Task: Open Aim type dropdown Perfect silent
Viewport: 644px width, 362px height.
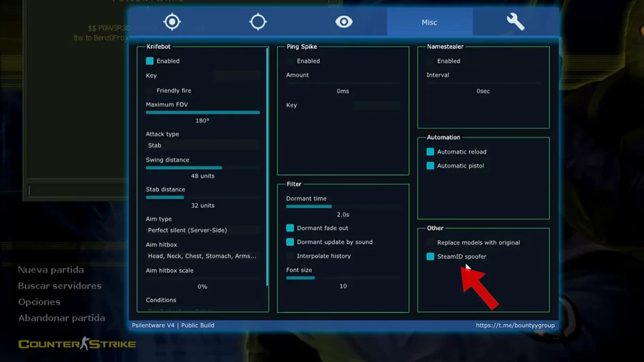Action: coord(203,230)
